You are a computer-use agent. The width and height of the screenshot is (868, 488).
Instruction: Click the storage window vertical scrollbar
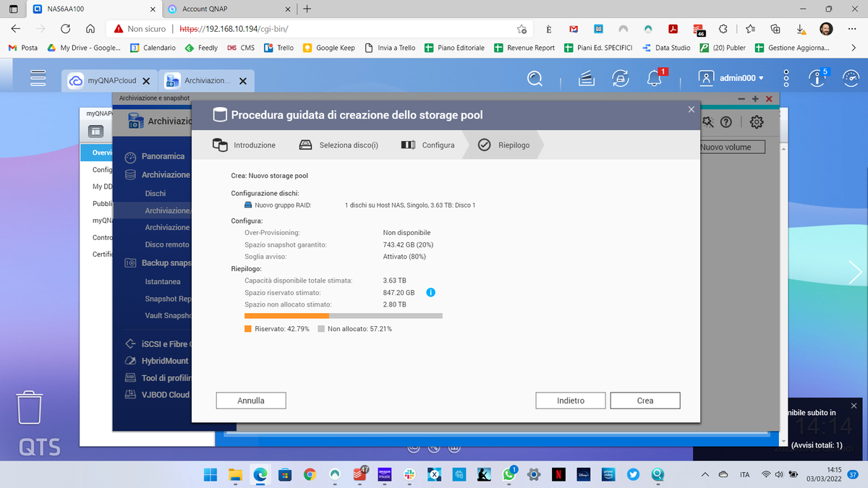pyautogui.click(x=782, y=294)
